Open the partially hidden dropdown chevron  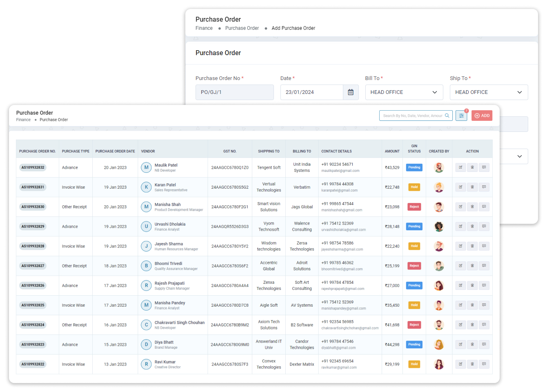point(519,156)
